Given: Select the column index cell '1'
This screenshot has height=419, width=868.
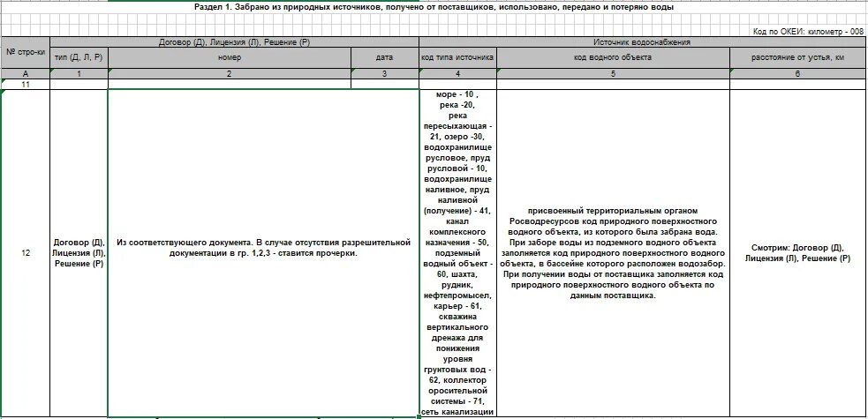Looking at the screenshot, I should 79,73.
